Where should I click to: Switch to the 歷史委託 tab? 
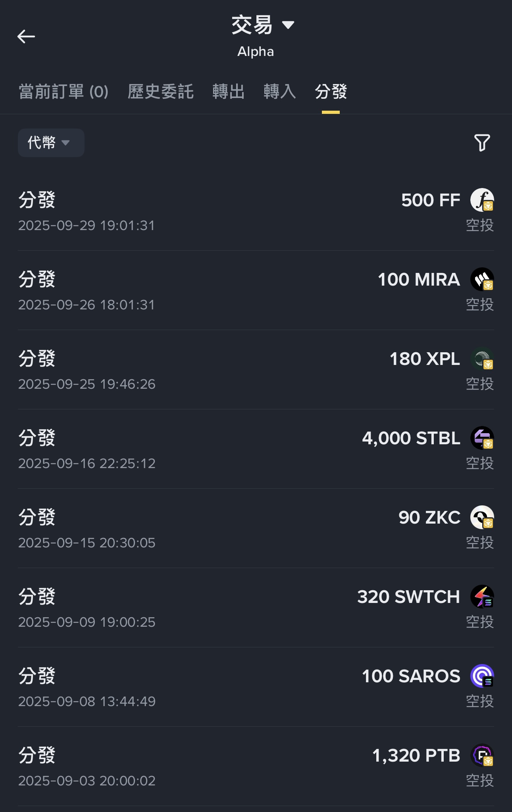coord(161,92)
